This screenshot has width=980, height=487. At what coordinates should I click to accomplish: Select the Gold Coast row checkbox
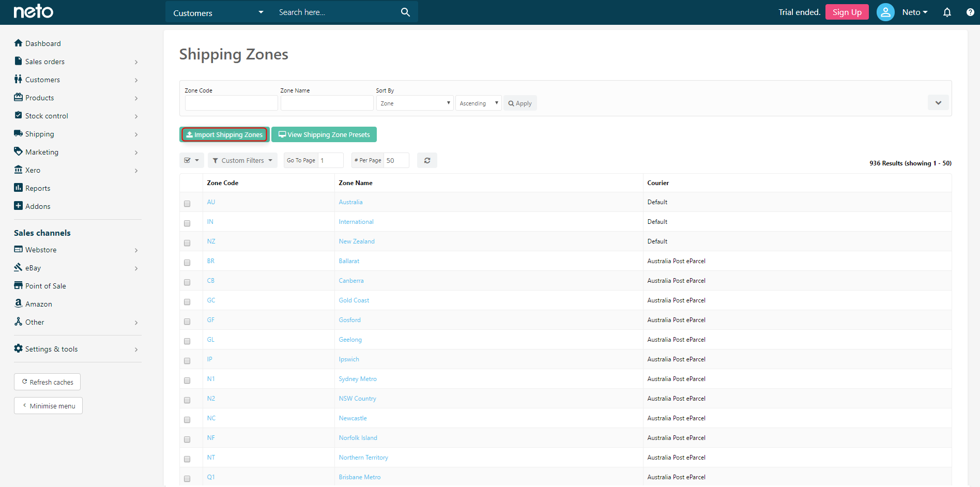point(187,302)
